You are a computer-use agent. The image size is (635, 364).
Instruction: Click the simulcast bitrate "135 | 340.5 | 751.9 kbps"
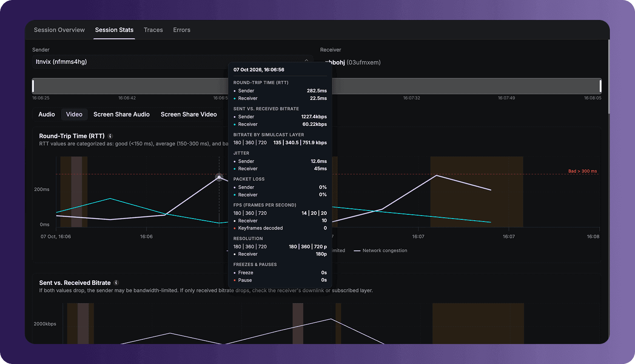[300, 142]
